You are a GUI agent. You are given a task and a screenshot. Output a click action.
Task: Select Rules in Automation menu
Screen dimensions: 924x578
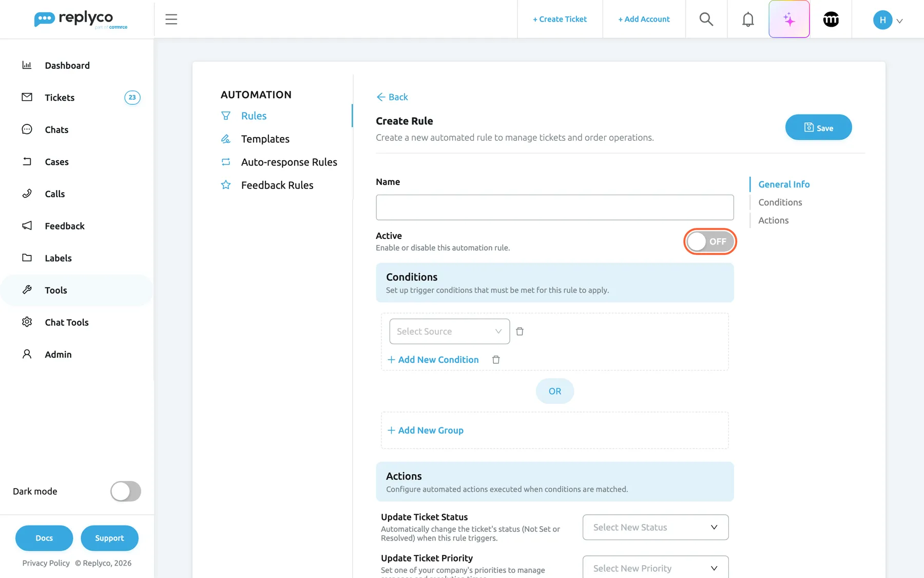pyautogui.click(x=254, y=116)
